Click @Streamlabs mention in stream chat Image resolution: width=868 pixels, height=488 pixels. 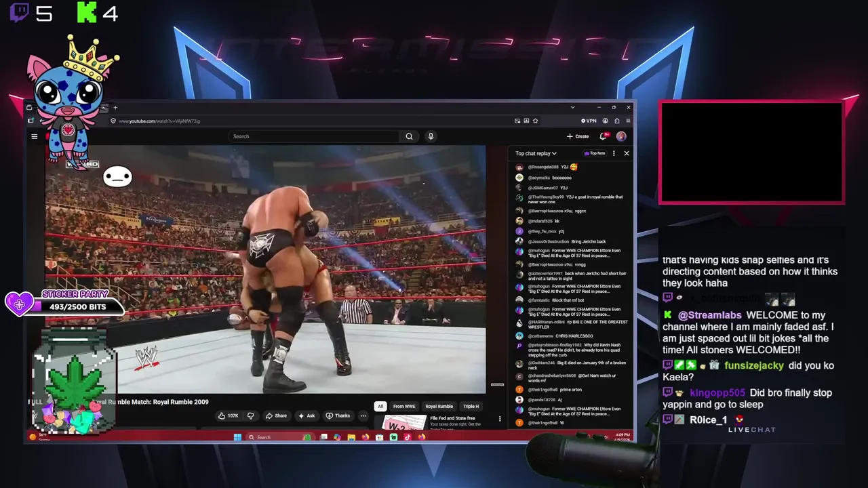tap(709, 315)
